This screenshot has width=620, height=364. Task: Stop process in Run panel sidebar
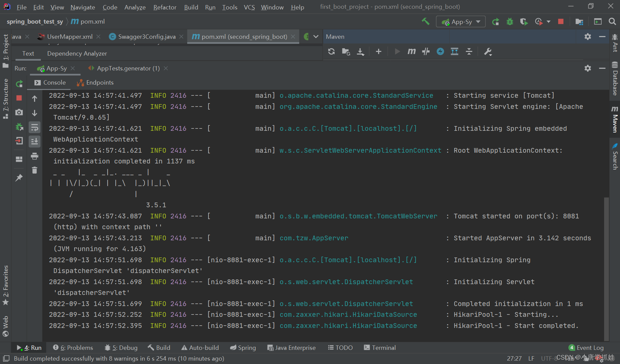pos(19,98)
